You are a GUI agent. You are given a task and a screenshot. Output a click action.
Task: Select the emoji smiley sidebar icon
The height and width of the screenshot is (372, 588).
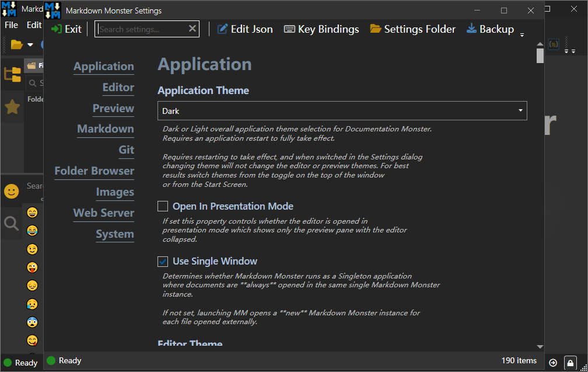tap(12, 191)
